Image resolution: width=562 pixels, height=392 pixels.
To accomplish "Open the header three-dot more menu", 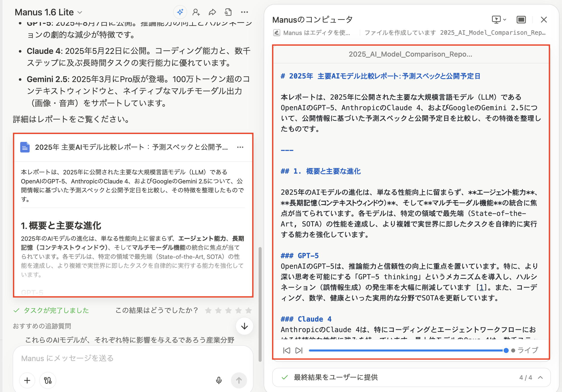I will (x=244, y=12).
